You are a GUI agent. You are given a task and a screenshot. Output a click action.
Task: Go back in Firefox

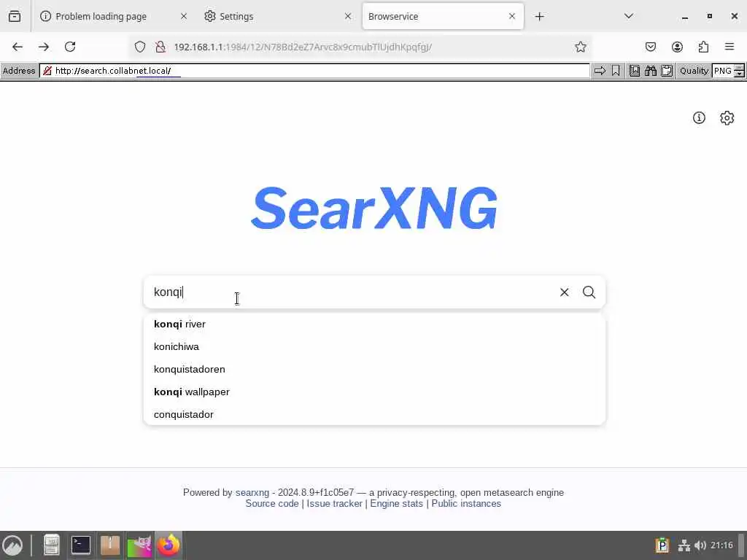tap(18, 47)
